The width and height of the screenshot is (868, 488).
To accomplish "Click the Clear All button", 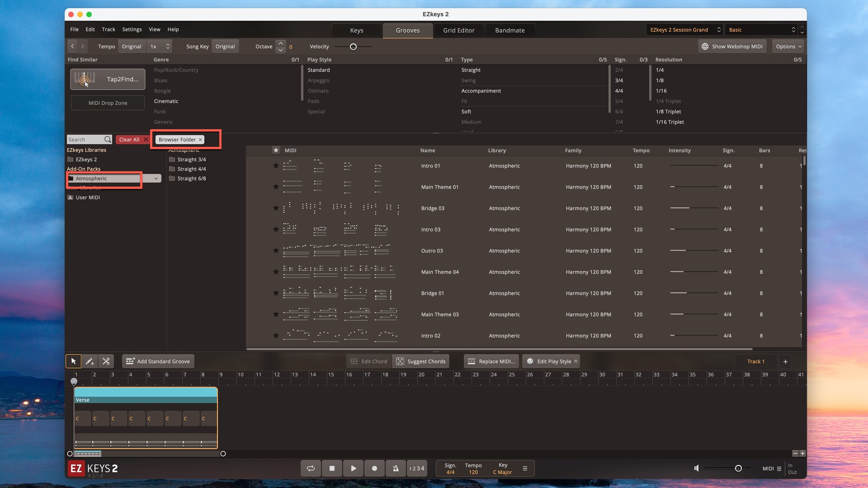I will coord(129,140).
